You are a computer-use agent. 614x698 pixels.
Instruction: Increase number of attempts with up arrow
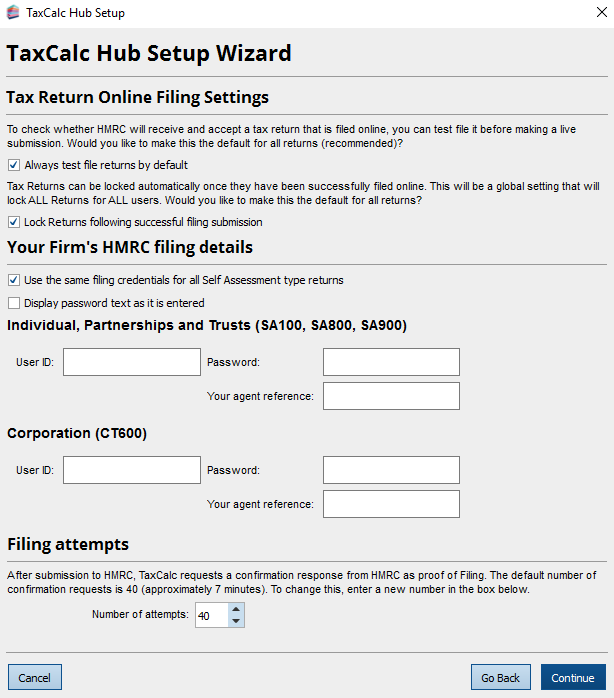coord(236,609)
